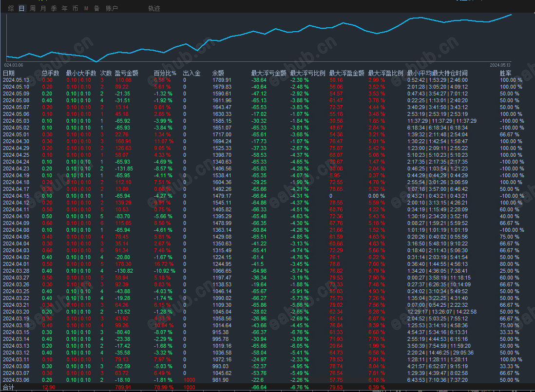Click the 最大浮亏金额 column header
This screenshot has width=535, height=392.
coord(268,73)
